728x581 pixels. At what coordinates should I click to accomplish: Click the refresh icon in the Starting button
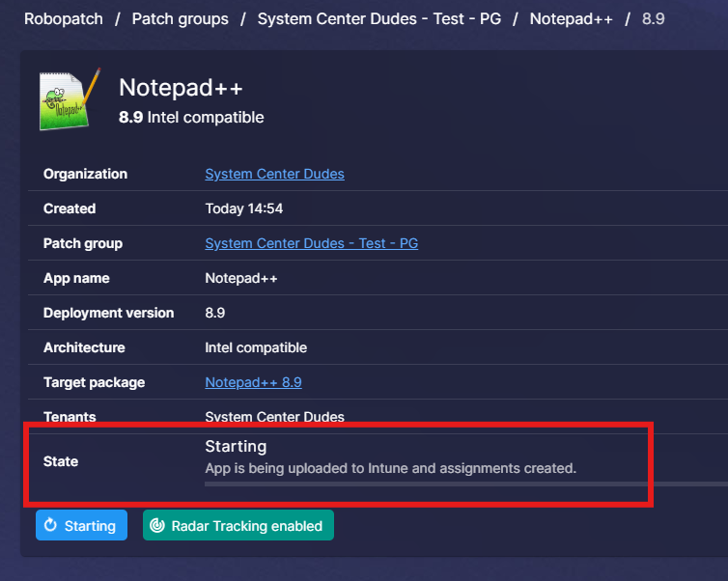click(51, 526)
